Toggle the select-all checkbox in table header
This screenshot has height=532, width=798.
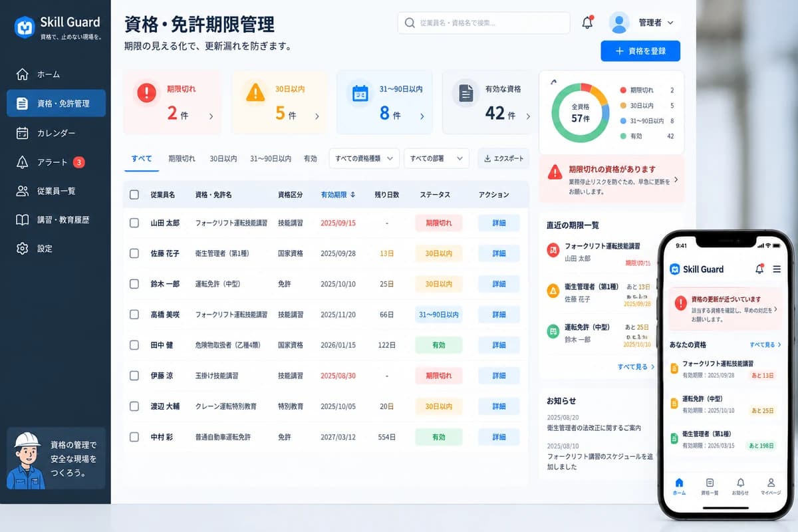(134, 195)
